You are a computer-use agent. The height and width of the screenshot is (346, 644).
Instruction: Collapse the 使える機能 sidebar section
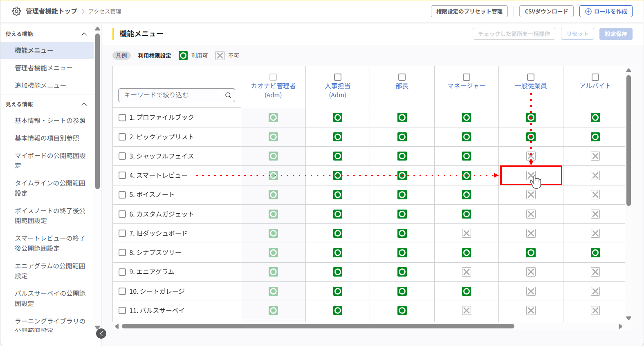(84, 34)
